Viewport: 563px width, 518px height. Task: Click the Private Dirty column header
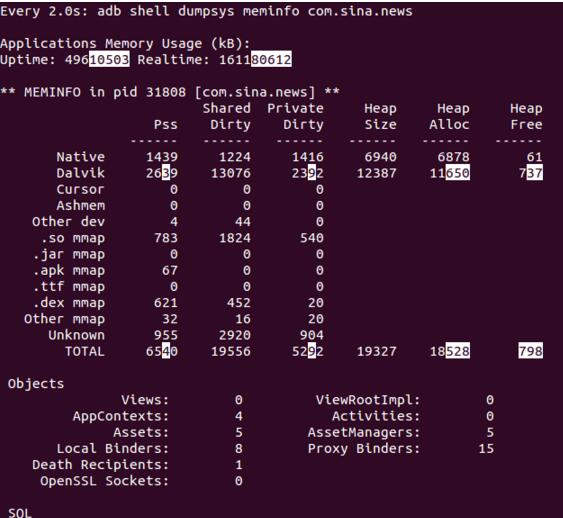(296, 116)
